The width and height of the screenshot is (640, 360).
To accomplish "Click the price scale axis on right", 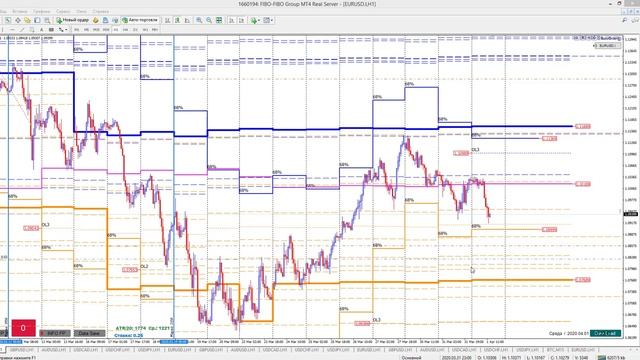I will [631, 188].
